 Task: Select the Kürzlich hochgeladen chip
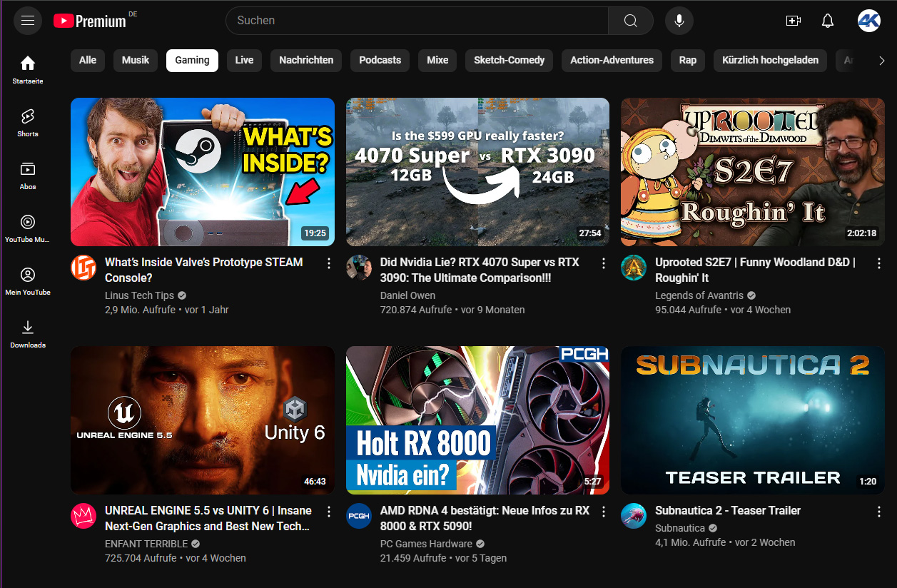(x=771, y=61)
